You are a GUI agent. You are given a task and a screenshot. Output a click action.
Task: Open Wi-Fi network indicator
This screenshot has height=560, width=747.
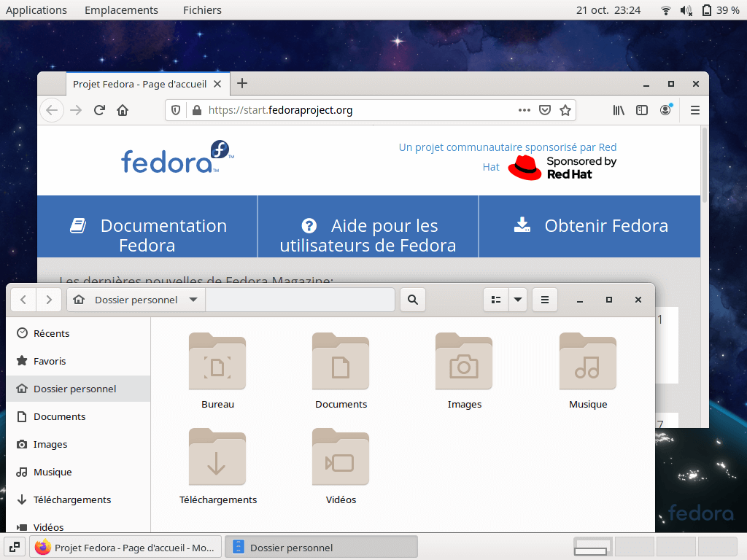click(666, 10)
